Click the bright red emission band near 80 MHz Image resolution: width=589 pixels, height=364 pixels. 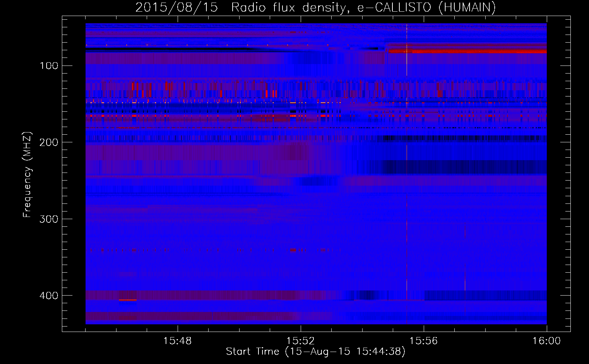point(467,51)
